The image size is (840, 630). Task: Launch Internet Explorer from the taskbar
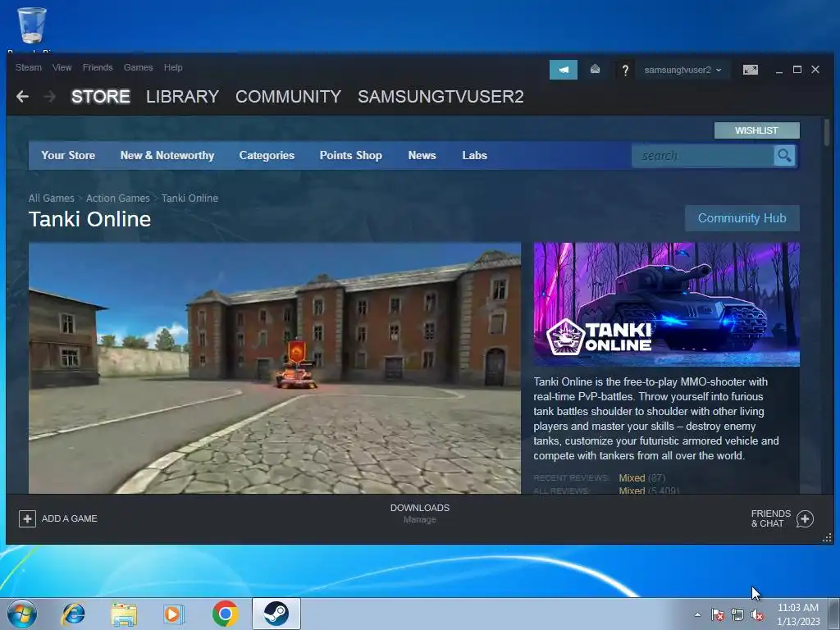pos(73,614)
